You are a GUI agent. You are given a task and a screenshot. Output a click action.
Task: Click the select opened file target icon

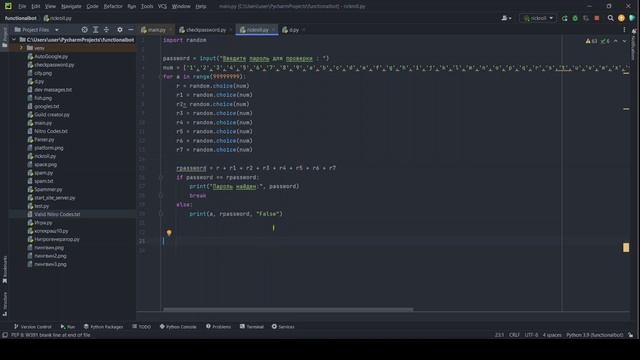click(84, 30)
